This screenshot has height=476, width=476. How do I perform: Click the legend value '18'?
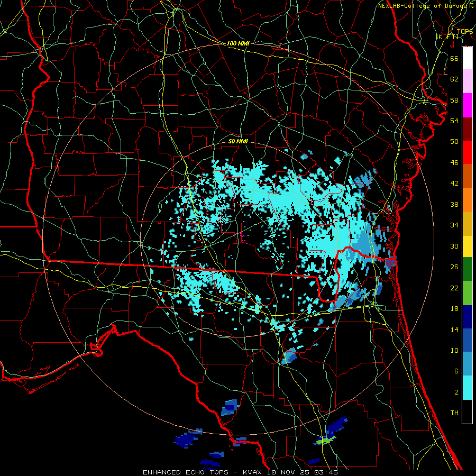pyautogui.click(x=454, y=309)
